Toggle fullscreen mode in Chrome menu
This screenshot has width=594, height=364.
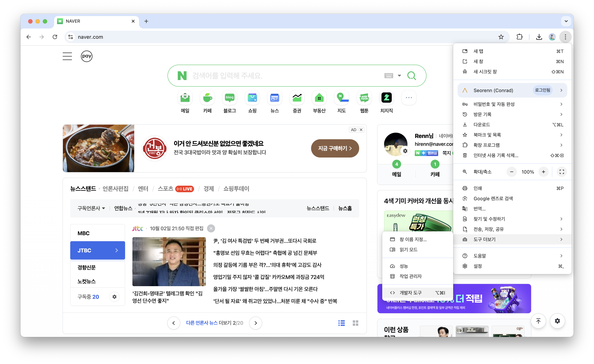point(561,172)
